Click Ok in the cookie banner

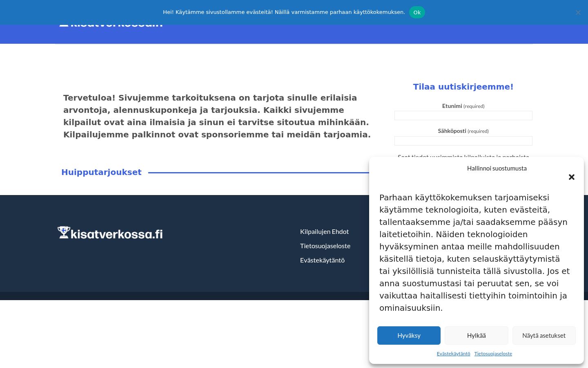coord(417,12)
